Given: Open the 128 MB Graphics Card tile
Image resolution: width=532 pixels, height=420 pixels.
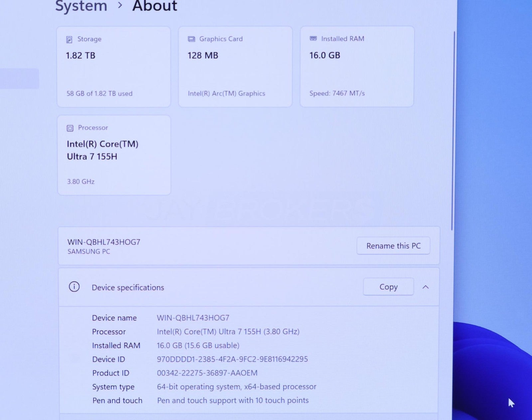Looking at the screenshot, I should pyautogui.click(x=235, y=67).
